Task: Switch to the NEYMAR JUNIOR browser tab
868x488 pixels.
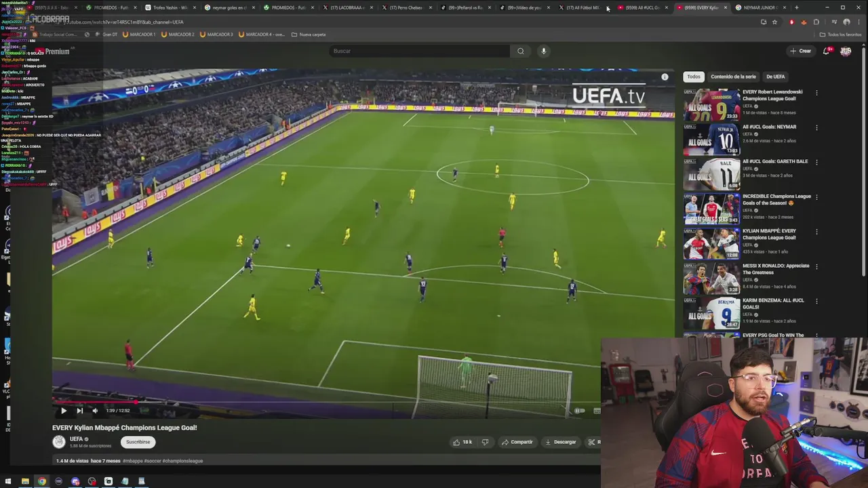Action: [761, 7]
